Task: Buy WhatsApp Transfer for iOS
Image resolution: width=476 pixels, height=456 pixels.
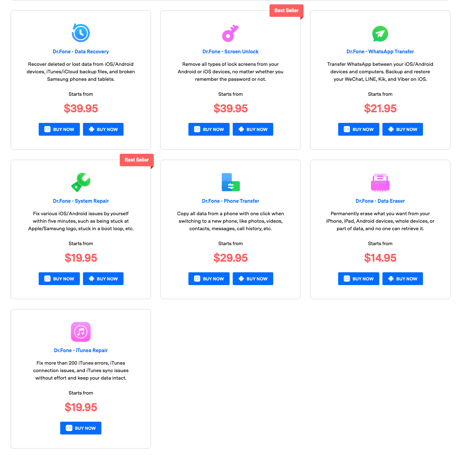Action: pyautogui.click(x=359, y=129)
